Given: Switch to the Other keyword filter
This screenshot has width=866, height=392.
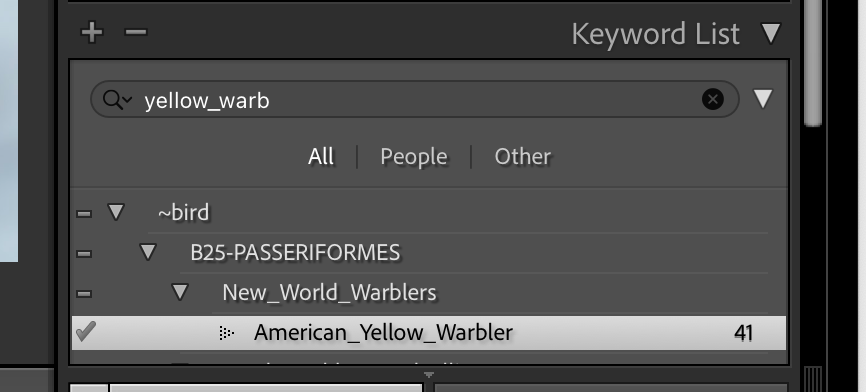Looking at the screenshot, I should click(522, 157).
